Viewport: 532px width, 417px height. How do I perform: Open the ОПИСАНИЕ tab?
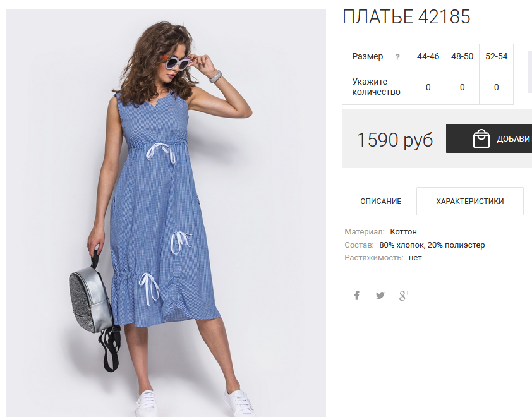click(381, 201)
